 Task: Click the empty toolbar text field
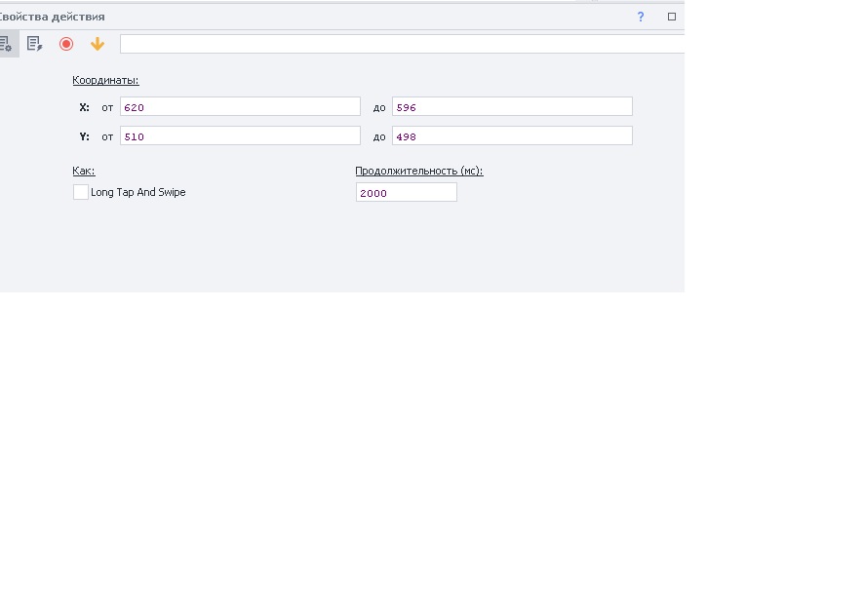tap(403, 44)
